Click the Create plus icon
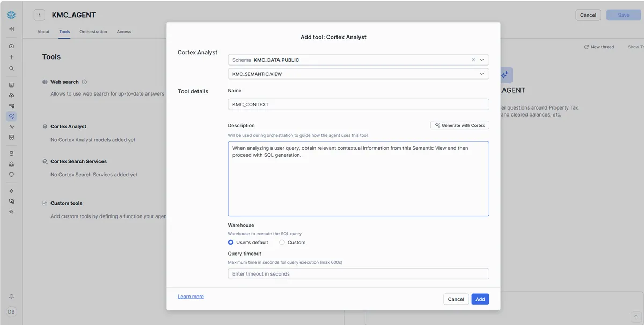Image resolution: width=644 pixels, height=325 pixels. point(11,57)
